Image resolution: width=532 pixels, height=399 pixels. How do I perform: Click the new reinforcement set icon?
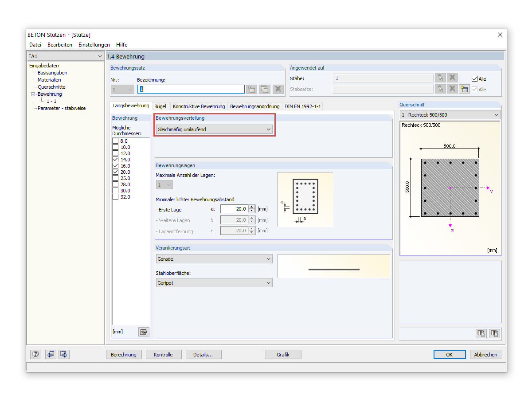[252, 89]
